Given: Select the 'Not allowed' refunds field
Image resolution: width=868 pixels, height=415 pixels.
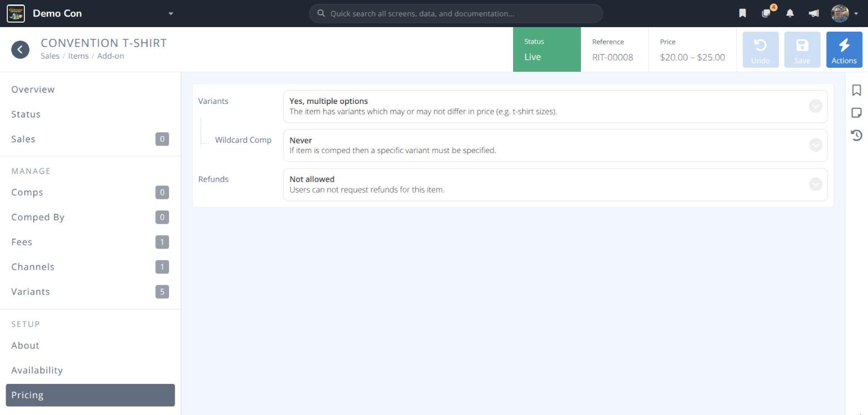Looking at the screenshot, I should pyautogui.click(x=555, y=184).
